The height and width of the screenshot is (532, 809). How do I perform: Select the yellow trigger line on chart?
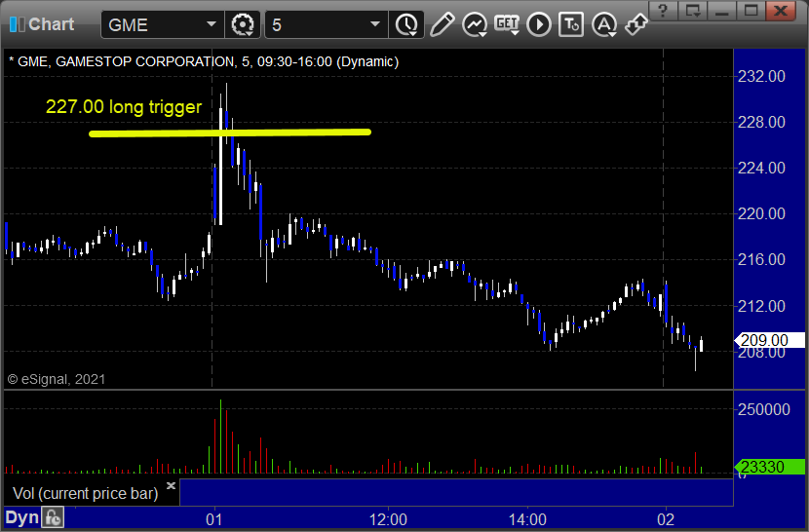(230, 133)
